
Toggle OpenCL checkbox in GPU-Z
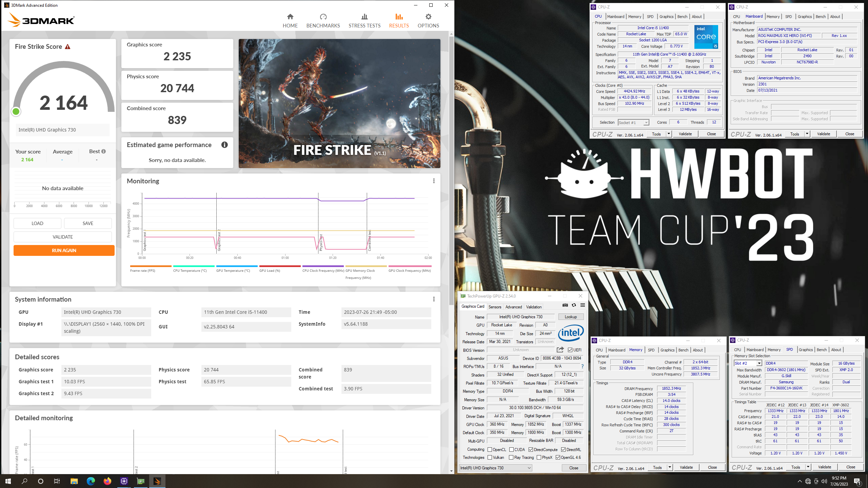coord(490,450)
